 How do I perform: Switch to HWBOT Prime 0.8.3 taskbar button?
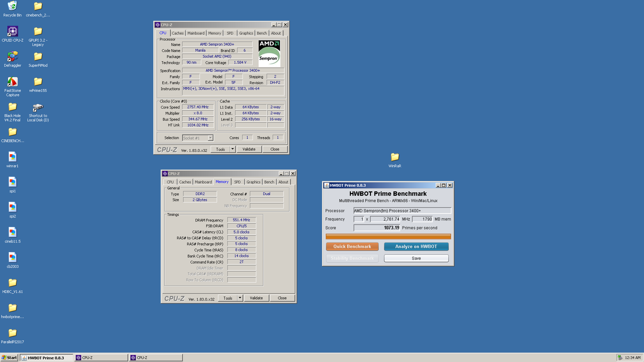click(x=46, y=358)
